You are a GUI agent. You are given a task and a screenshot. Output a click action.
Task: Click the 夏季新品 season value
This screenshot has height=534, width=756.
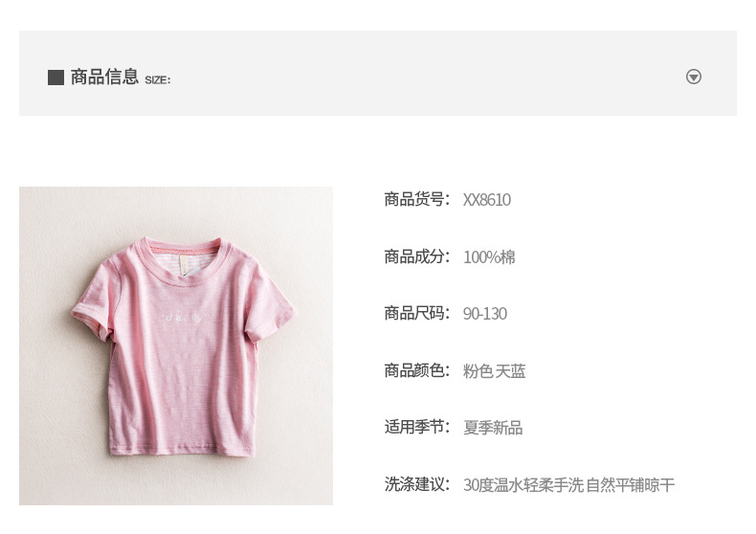click(493, 428)
